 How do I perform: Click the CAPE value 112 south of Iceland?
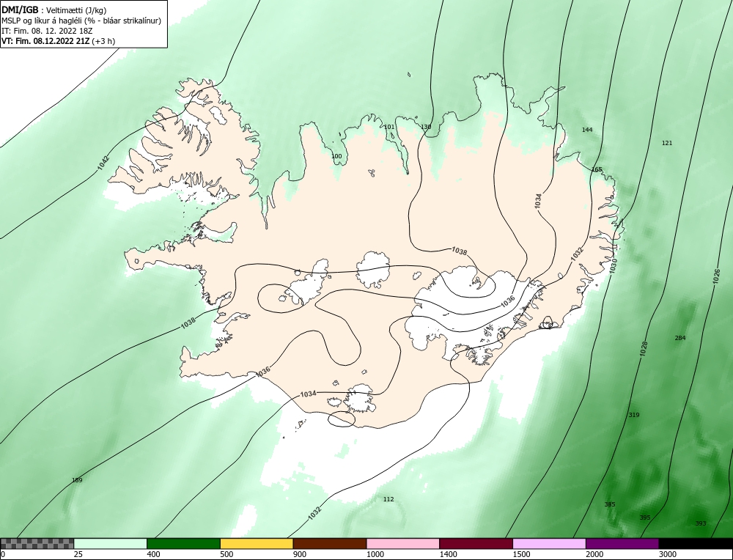pos(388,498)
